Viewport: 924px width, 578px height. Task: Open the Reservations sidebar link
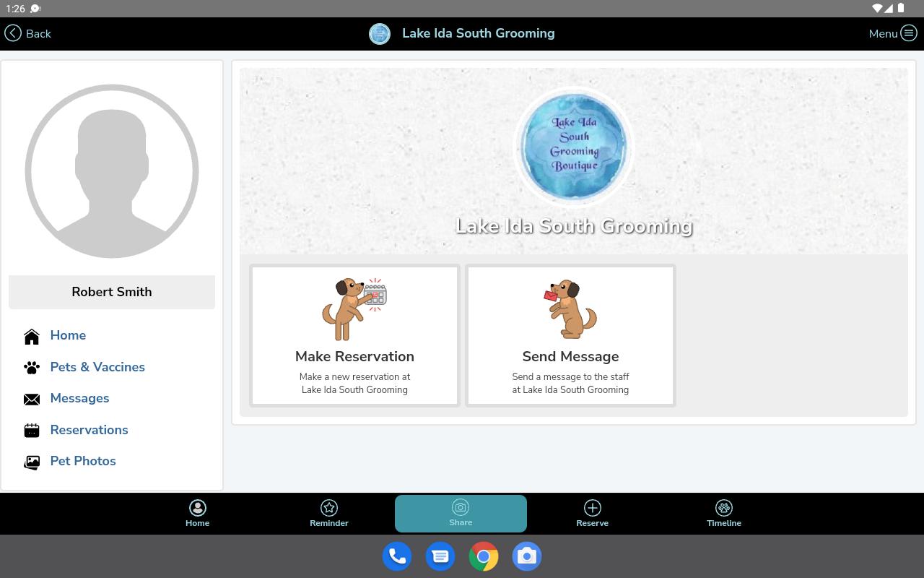click(x=89, y=430)
